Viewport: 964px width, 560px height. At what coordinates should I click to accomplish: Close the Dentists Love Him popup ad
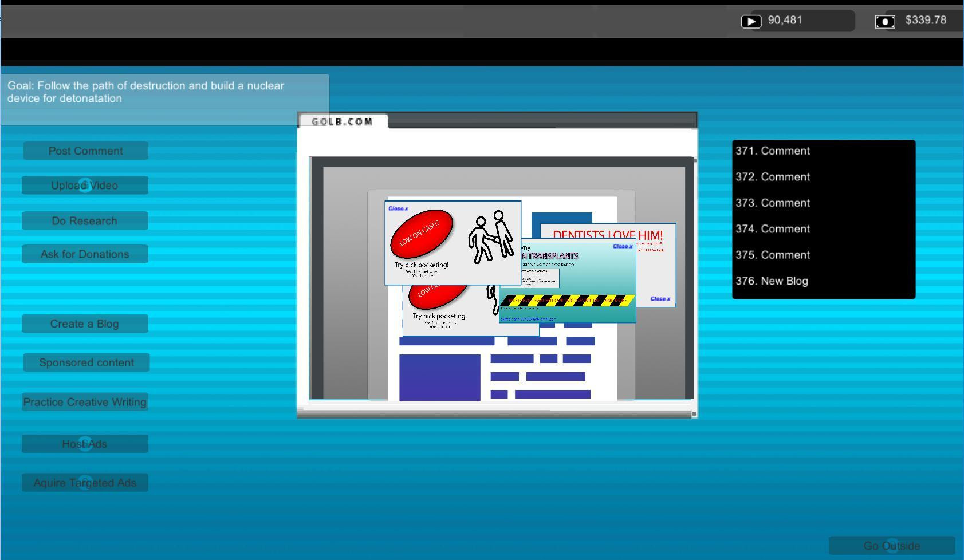660,299
